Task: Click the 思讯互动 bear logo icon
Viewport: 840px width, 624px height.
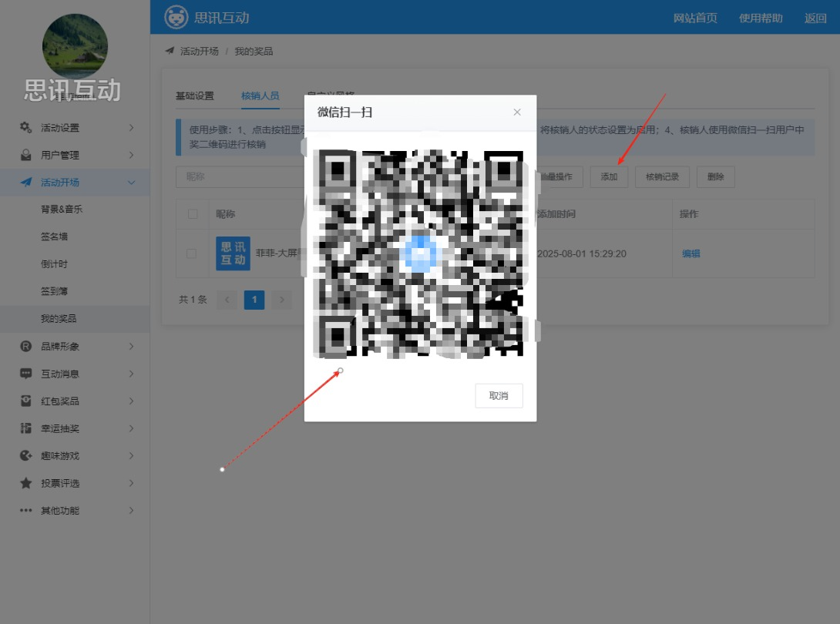Action: (x=176, y=17)
